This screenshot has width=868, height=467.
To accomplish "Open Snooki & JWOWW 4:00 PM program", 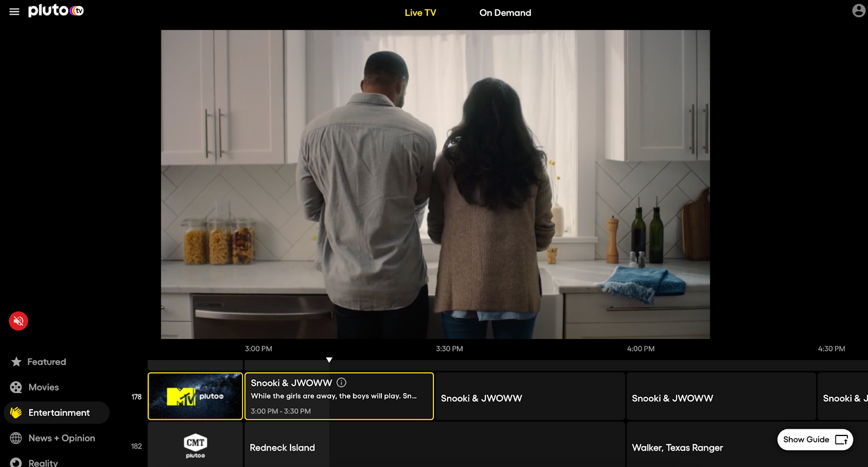I will [x=721, y=396].
